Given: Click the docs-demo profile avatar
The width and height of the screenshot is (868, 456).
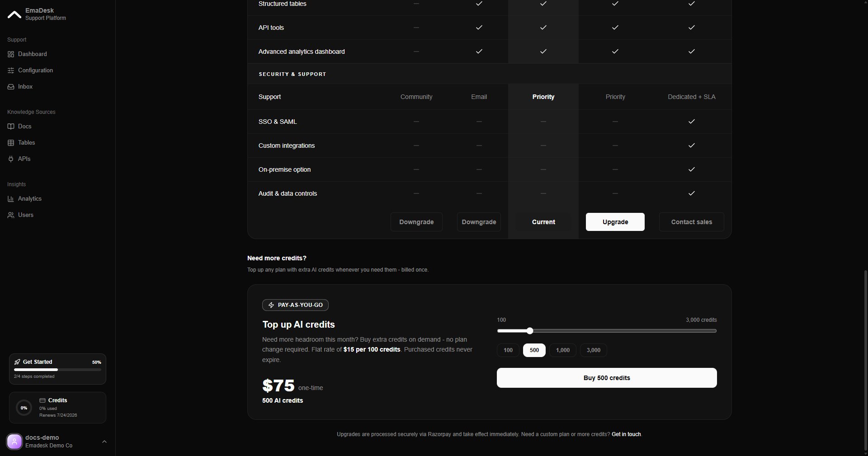Looking at the screenshot, I should click(14, 442).
